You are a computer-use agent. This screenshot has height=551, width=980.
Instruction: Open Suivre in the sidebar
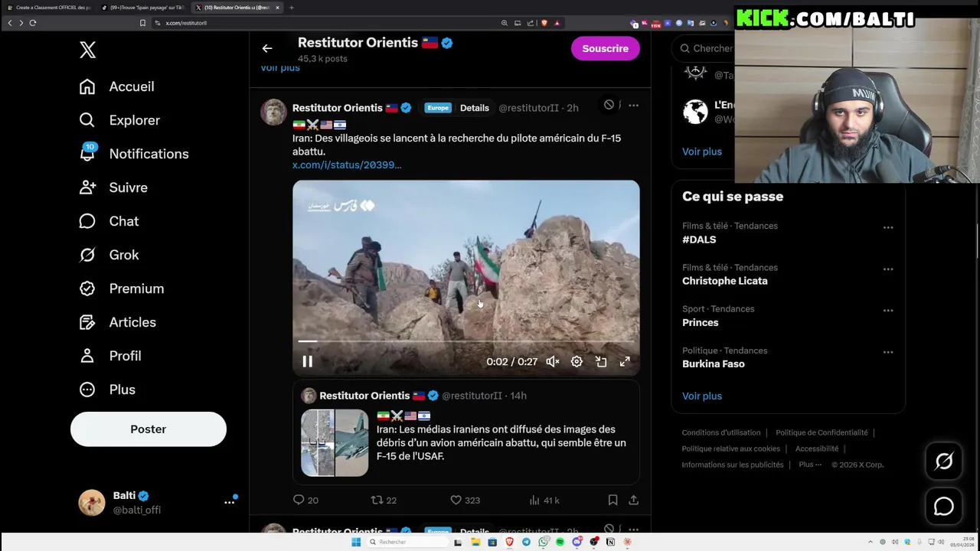click(x=113, y=187)
